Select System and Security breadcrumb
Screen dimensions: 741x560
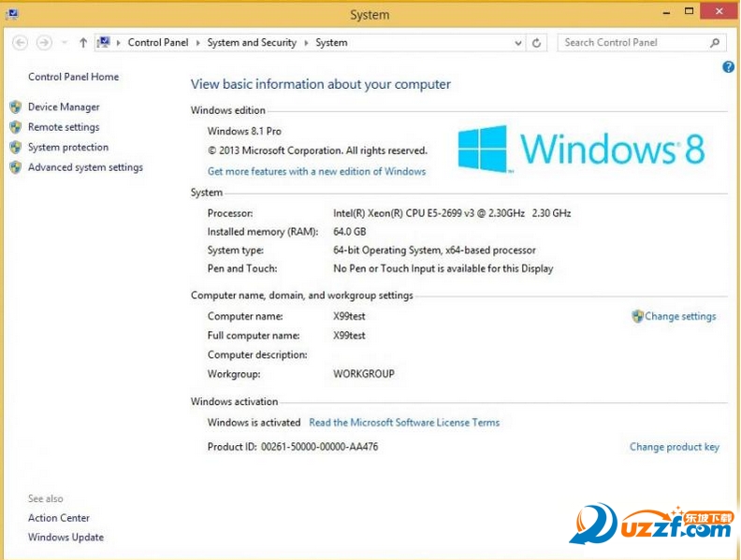(x=252, y=42)
